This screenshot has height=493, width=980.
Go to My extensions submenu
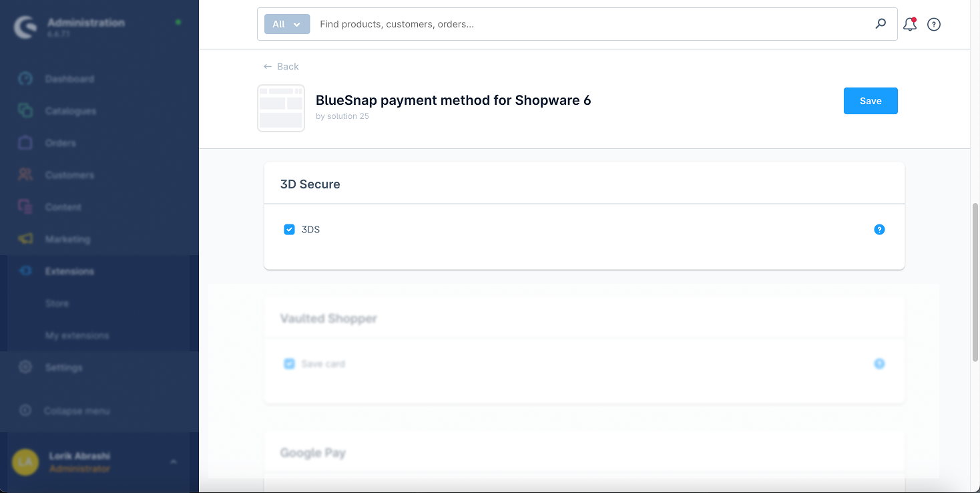[77, 335]
